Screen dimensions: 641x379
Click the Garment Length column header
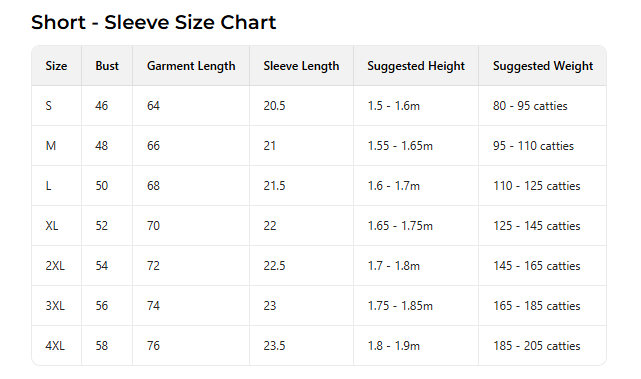click(191, 66)
